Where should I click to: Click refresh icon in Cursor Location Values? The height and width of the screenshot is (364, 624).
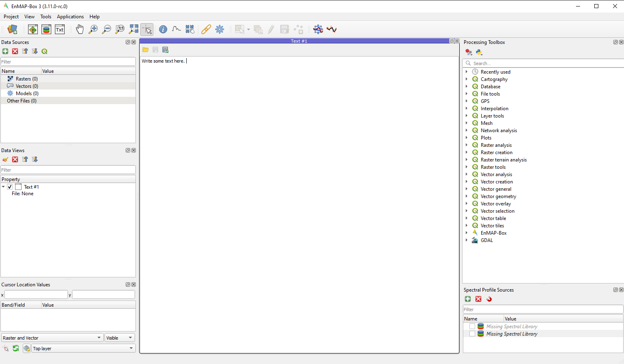coord(16,349)
